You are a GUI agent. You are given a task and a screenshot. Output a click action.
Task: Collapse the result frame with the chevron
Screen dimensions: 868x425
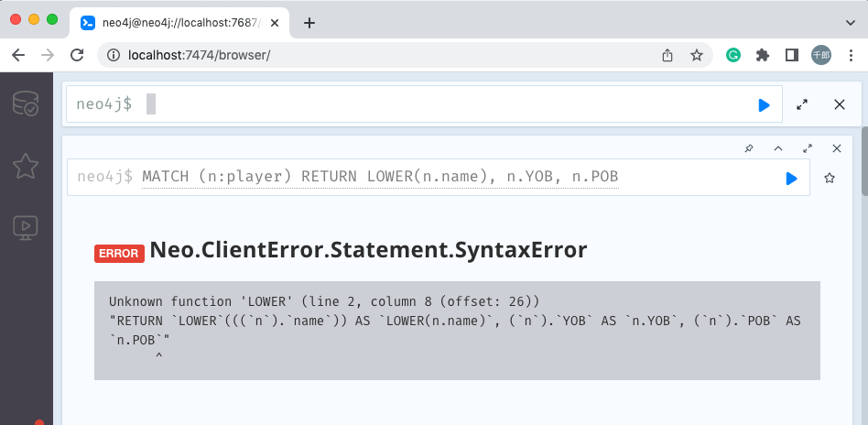(x=777, y=148)
